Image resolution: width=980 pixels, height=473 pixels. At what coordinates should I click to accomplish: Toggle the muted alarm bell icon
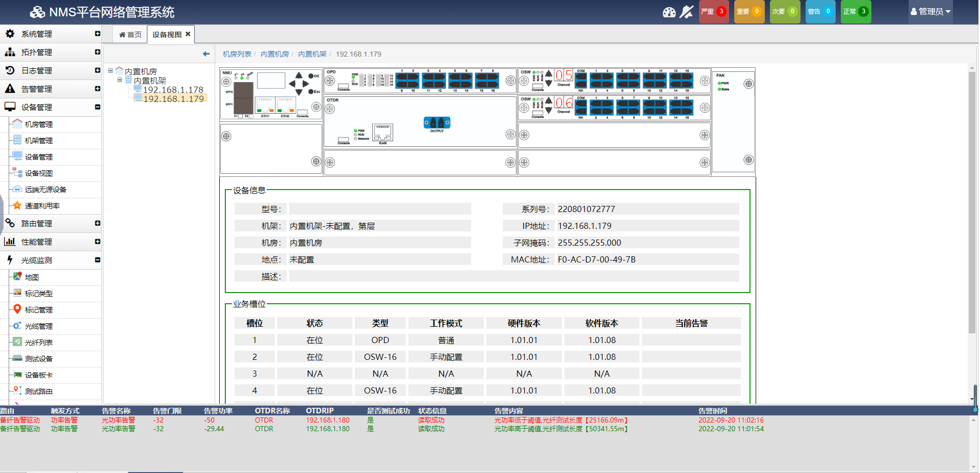[x=687, y=12]
